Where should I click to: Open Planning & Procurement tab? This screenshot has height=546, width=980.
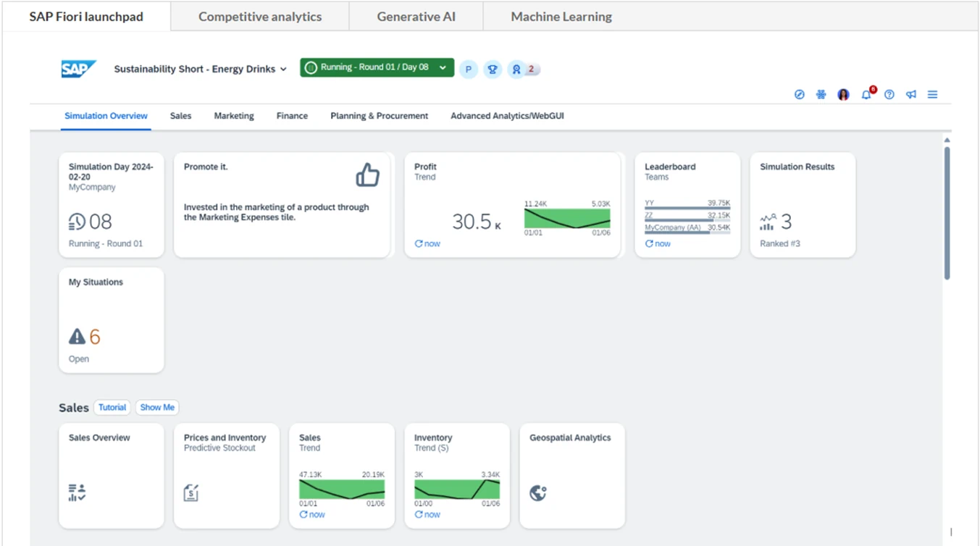point(380,116)
